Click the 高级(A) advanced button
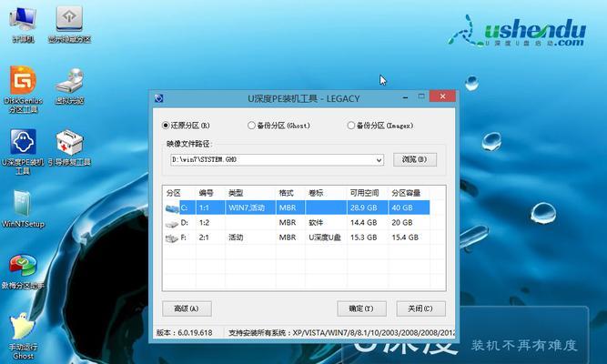607x364 pixels. [187, 308]
